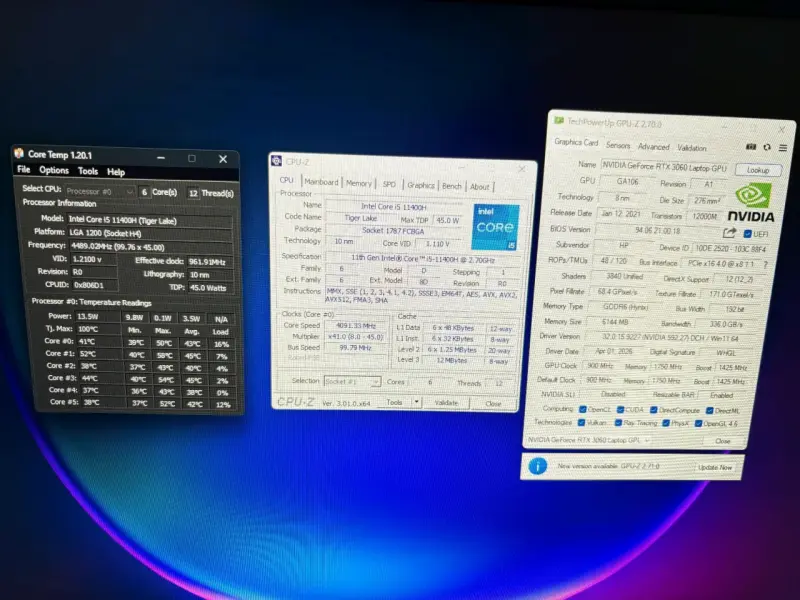Screen dimensions: 800x600
Task: Open the File menu in Core Temp
Action: point(23,169)
